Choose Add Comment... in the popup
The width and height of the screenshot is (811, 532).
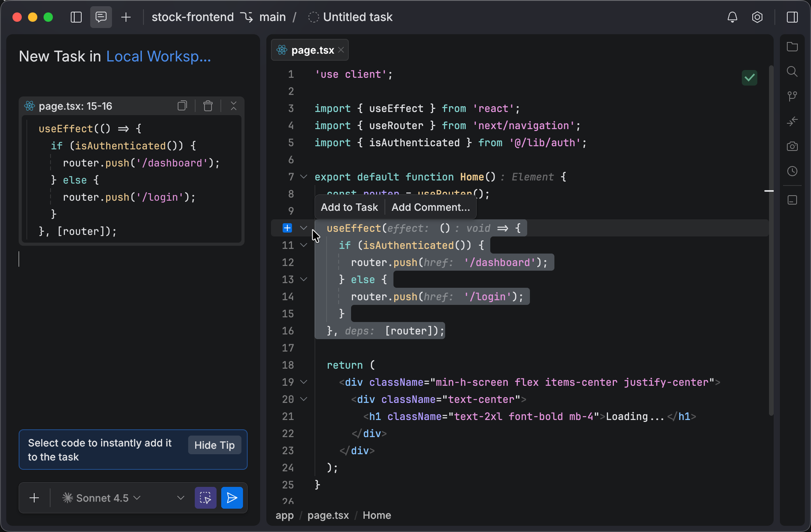(431, 207)
